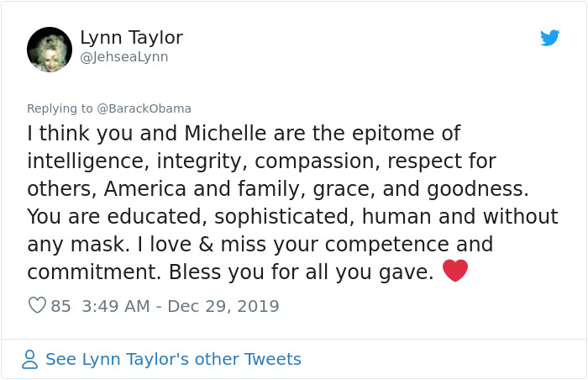Follow the @BarackObama mention link
588x380 pixels.
[144, 108]
